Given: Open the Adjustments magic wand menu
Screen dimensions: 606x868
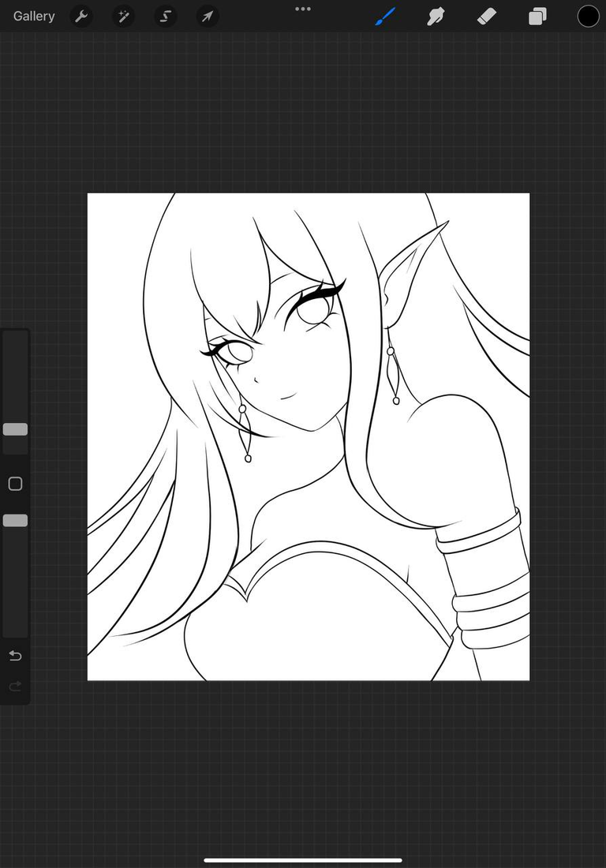Looking at the screenshot, I should 123,17.
